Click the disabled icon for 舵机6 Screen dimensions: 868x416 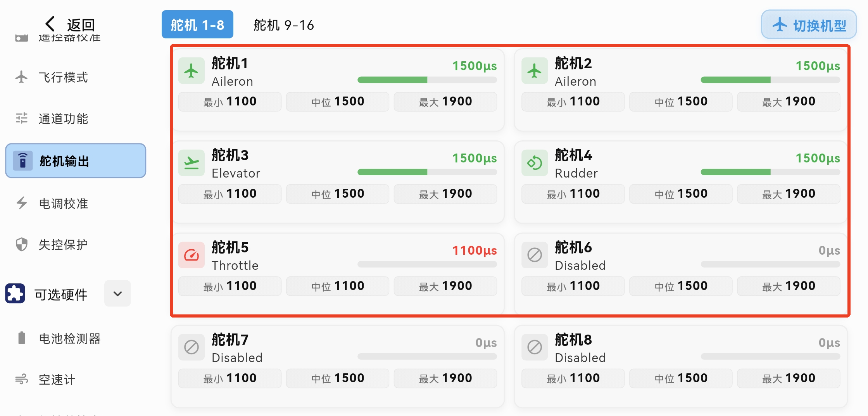[534, 255]
